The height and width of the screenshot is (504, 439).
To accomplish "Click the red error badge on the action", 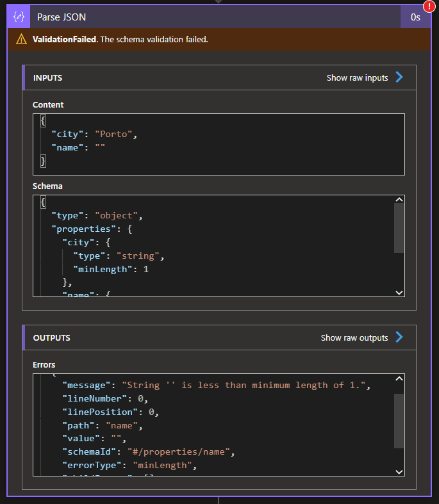I will [429, 7].
